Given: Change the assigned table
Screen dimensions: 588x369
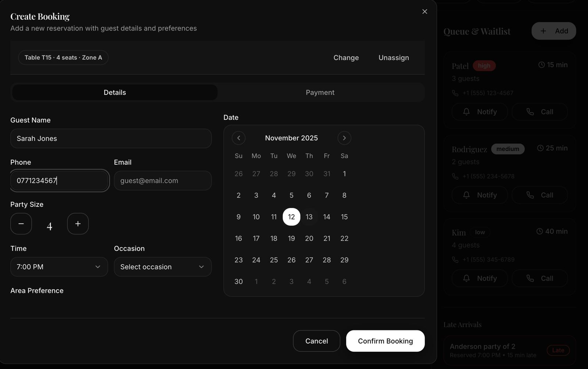Looking at the screenshot, I should (x=346, y=58).
